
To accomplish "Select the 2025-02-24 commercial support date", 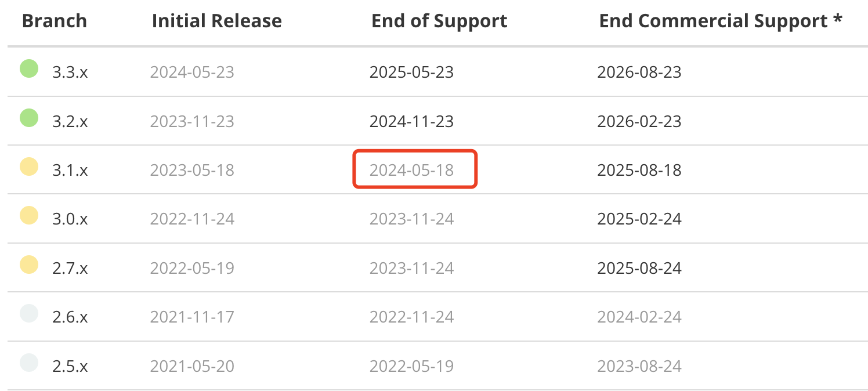I will coord(639,219).
